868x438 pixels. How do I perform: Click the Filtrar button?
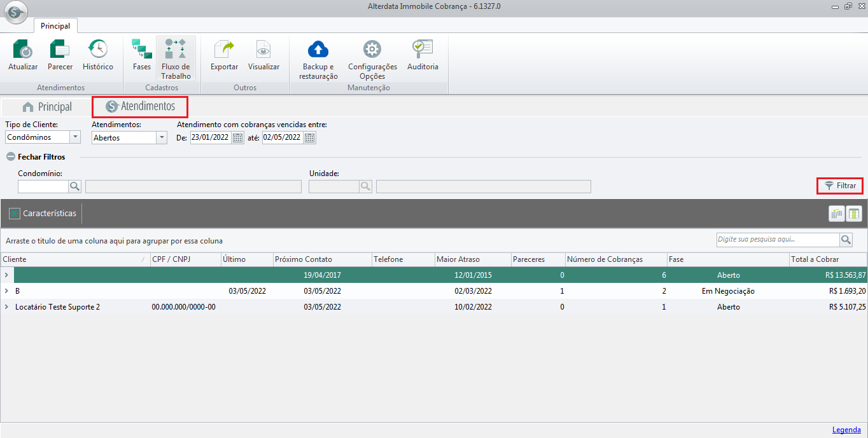tap(840, 186)
